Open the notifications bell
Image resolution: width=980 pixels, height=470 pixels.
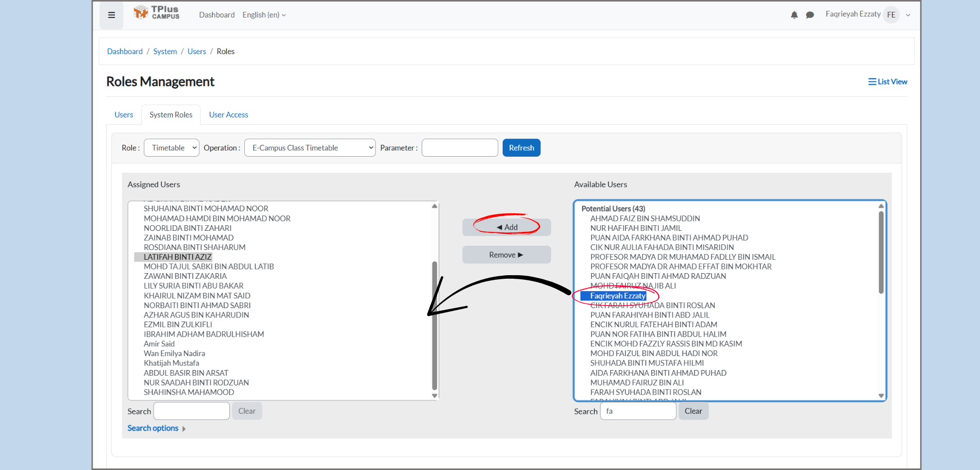pyautogui.click(x=794, y=15)
